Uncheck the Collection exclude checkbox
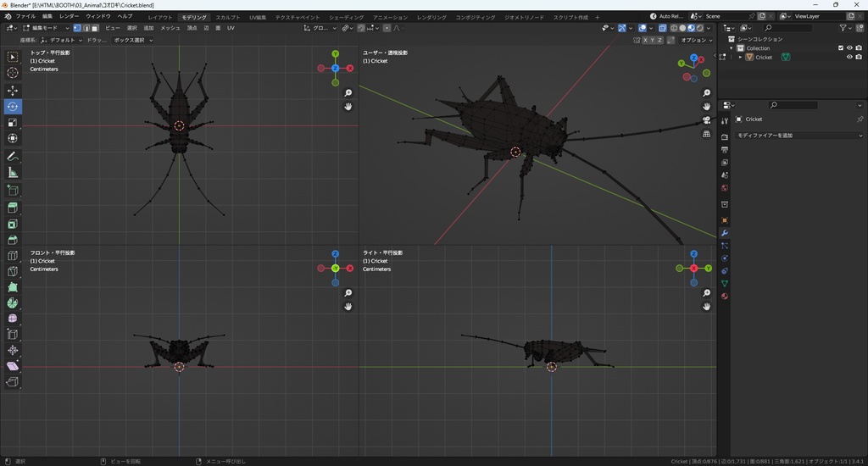This screenshot has height=466, width=868. 841,48
